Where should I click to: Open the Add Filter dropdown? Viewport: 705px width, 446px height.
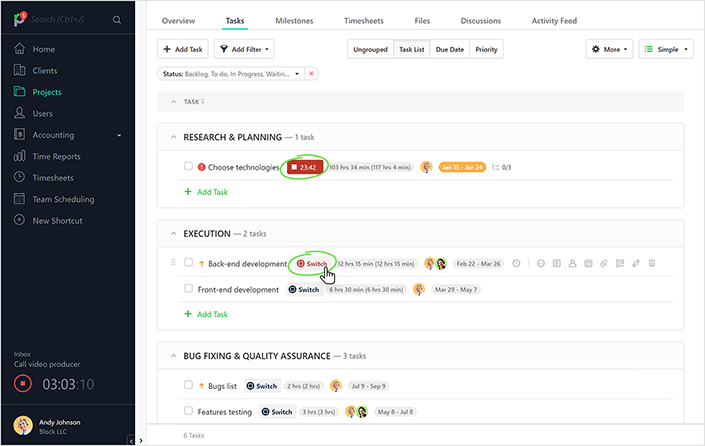coord(244,49)
